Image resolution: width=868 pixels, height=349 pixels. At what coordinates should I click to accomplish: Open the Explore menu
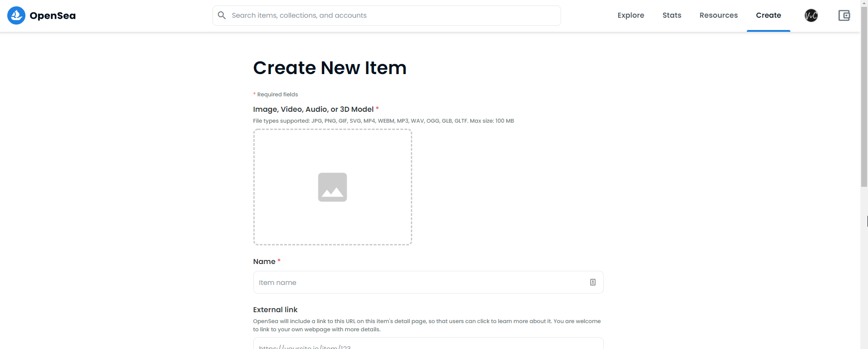(631, 15)
